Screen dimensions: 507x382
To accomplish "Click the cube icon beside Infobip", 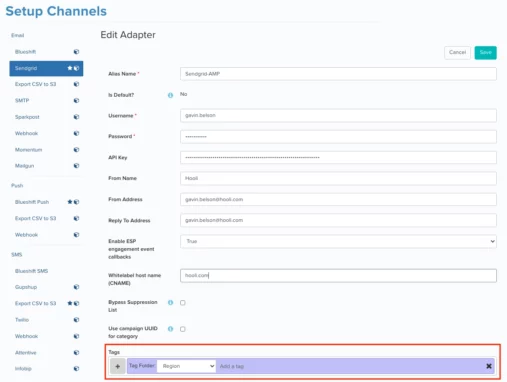I will point(76,368).
